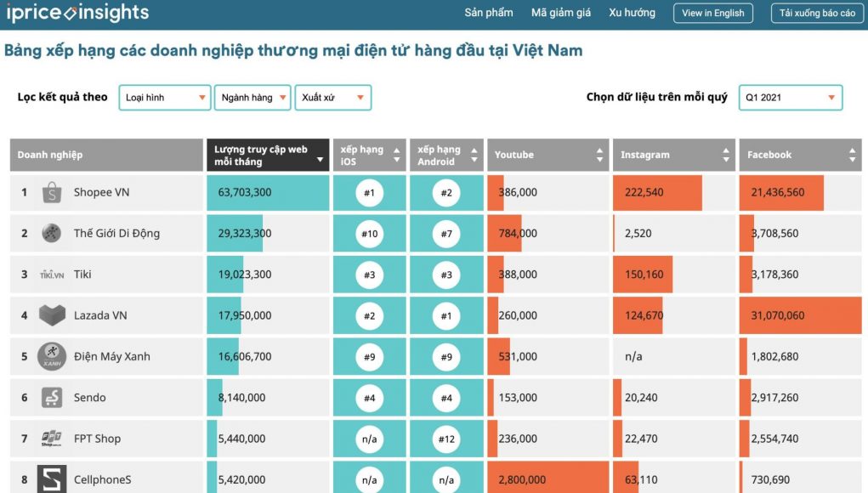Open the Sản phẩm menu item

pyautogui.click(x=489, y=13)
